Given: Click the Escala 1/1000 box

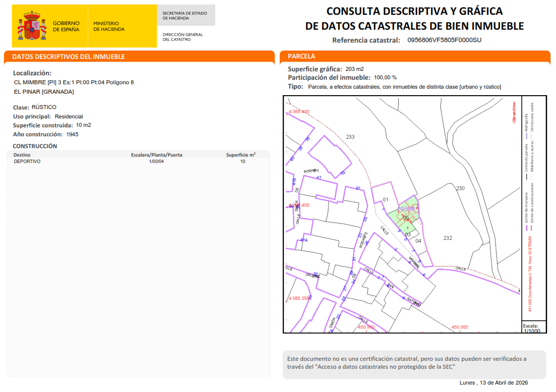Looking at the screenshot, I should click(533, 328).
